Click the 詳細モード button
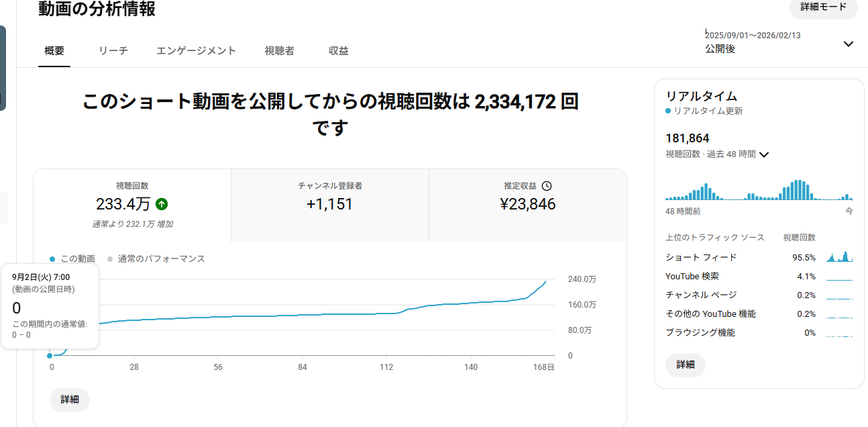This screenshot has width=868, height=427. pos(823,7)
